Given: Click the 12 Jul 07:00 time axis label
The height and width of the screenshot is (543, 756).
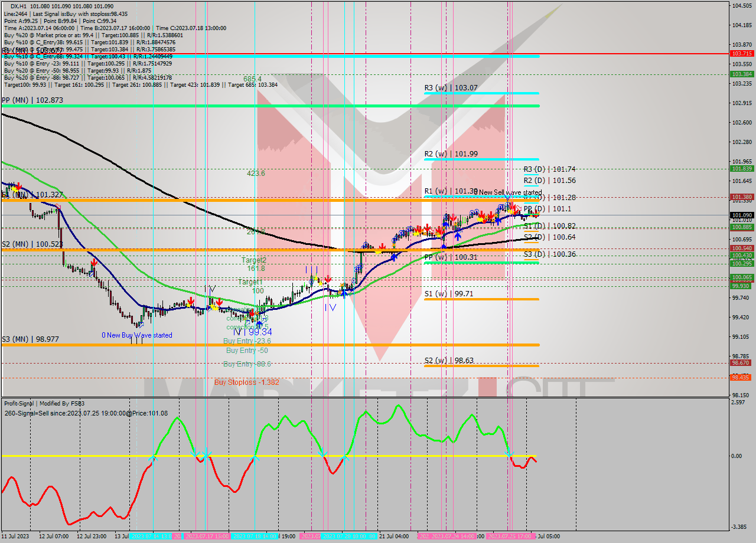Looking at the screenshot, I should pyautogui.click(x=53, y=537).
